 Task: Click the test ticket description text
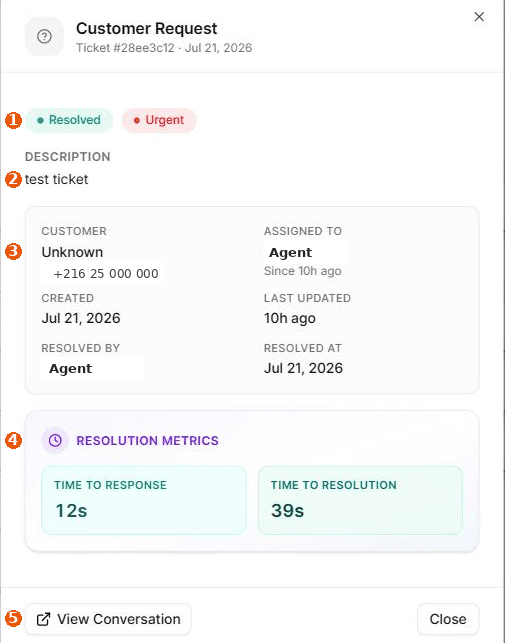pos(57,180)
